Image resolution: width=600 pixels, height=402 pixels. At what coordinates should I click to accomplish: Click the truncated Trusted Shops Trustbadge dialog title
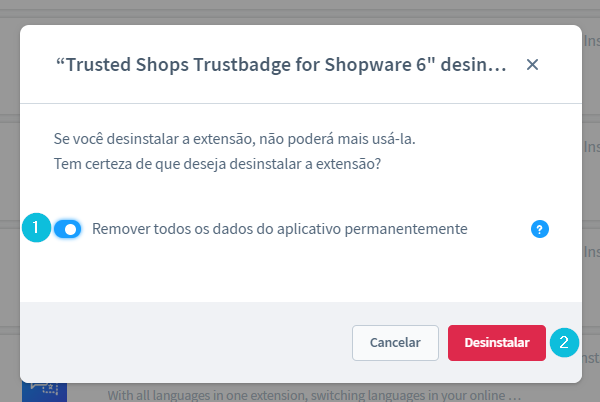(281, 65)
